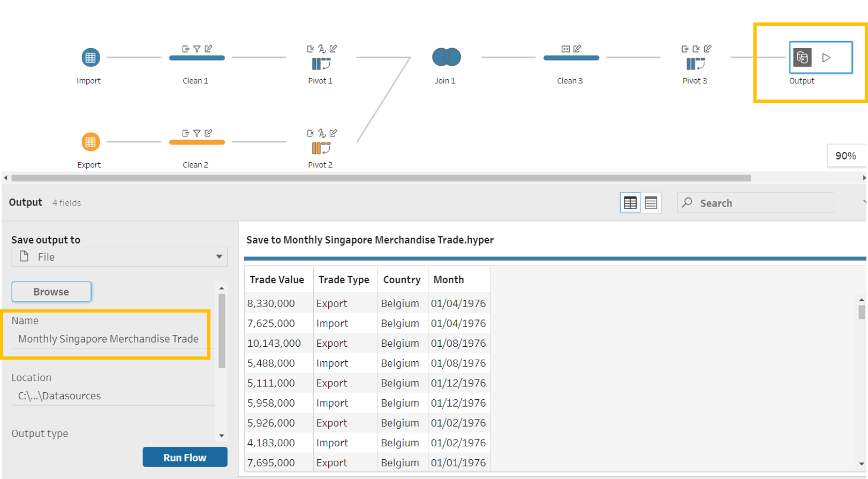This screenshot has height=479, width=868.
Task: Click the Trade Value column header
Action: (x=277, y=280)
